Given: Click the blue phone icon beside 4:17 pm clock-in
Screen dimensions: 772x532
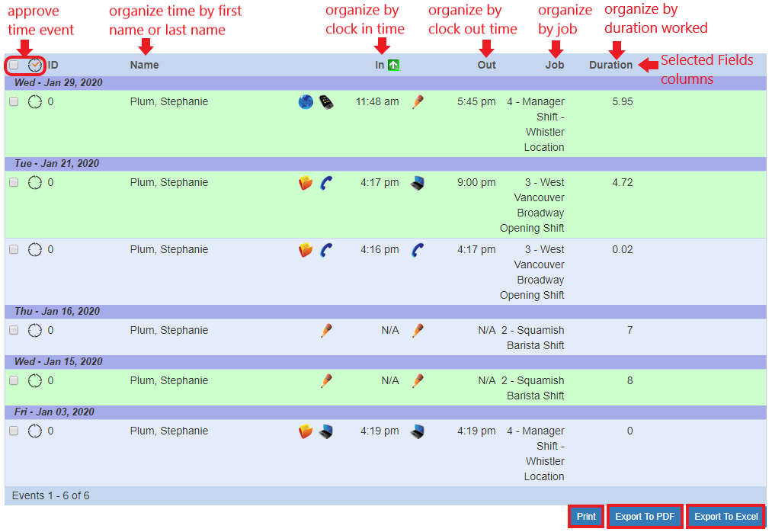Looking at the screenshot, I should [326, 183].
